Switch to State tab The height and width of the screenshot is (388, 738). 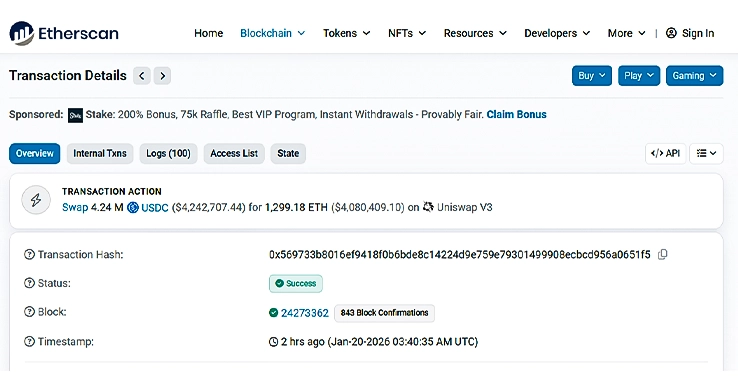tap(288, 154)
